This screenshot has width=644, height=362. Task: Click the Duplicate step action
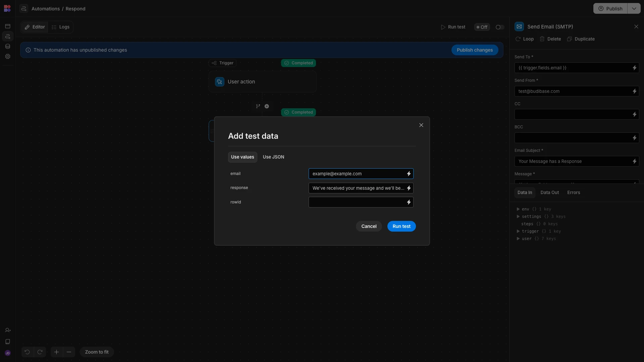(x=581, y=39)
